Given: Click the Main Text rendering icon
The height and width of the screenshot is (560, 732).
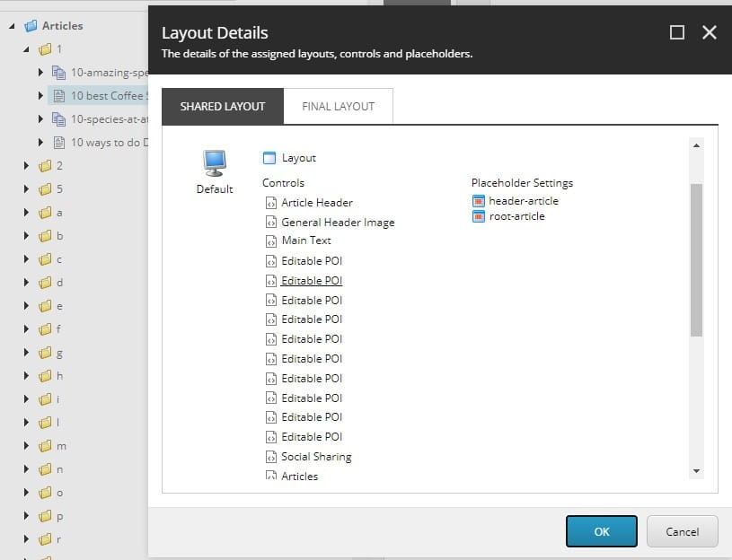Looking at the screenshot, I should [270, 241].
